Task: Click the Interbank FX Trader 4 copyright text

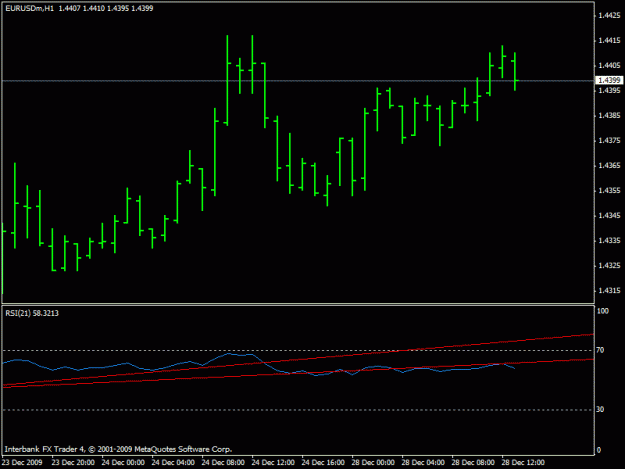Action: [x=118, y=449]
